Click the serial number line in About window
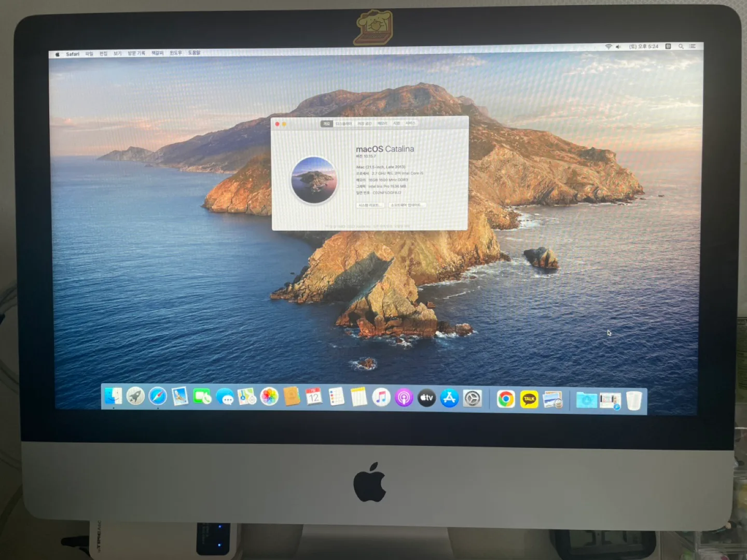Screen dimensions: 747x560 [x=379, y=193]
